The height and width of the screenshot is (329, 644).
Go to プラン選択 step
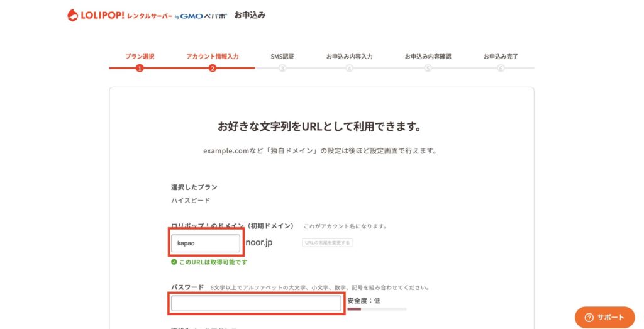140,57
